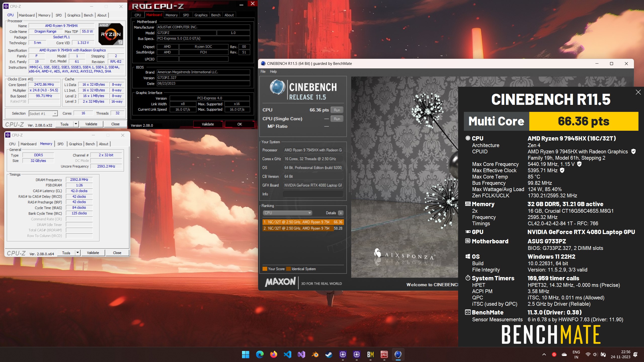644x362 pixels.
Task: Click the shield next to Max Effective Clock
Action: click(x=562, y=170)
